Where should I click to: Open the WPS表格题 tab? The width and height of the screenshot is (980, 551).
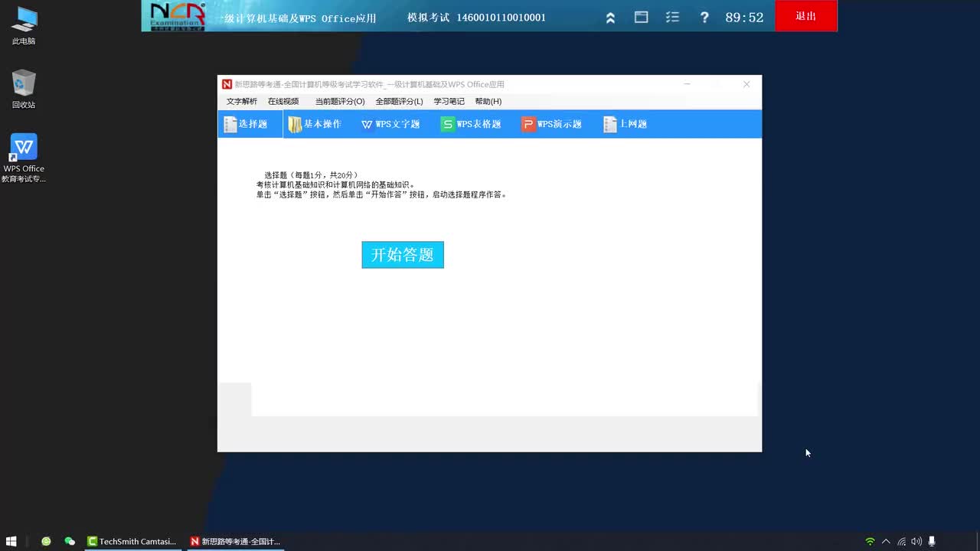[471, 124]
